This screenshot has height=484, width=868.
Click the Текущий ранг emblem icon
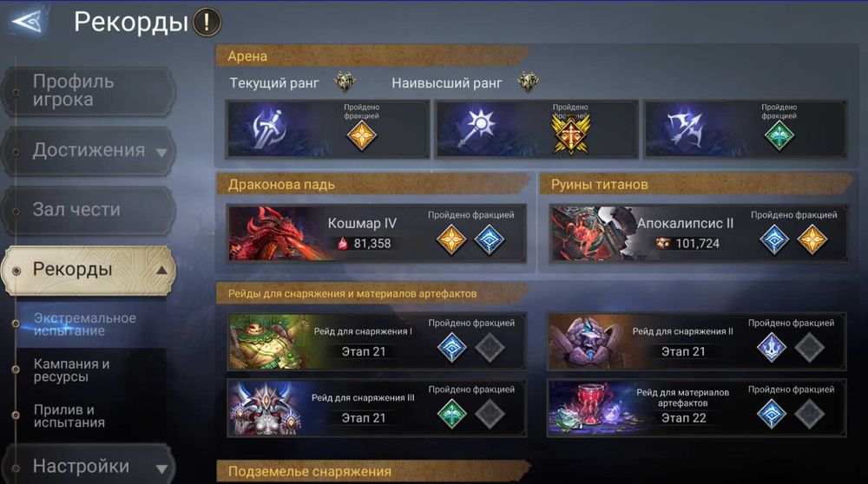click(345, 82)
